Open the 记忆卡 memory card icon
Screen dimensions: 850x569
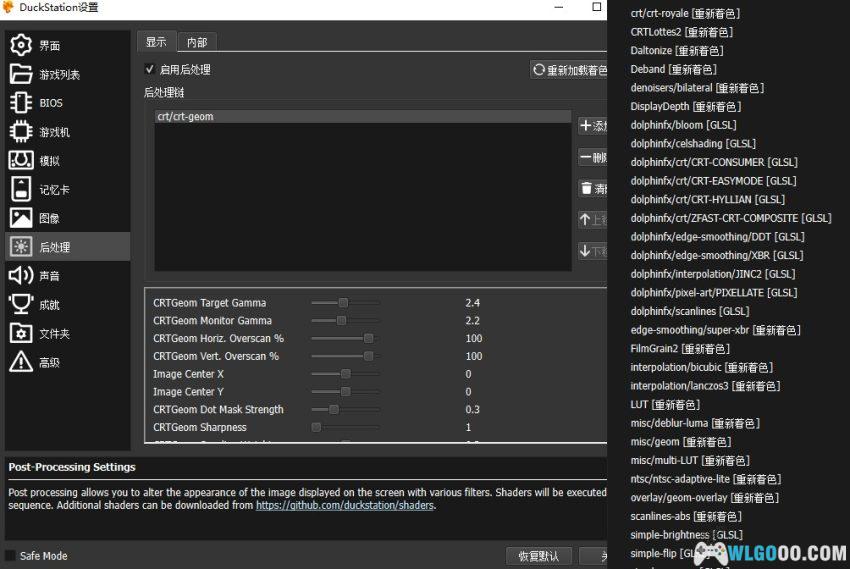21,189
